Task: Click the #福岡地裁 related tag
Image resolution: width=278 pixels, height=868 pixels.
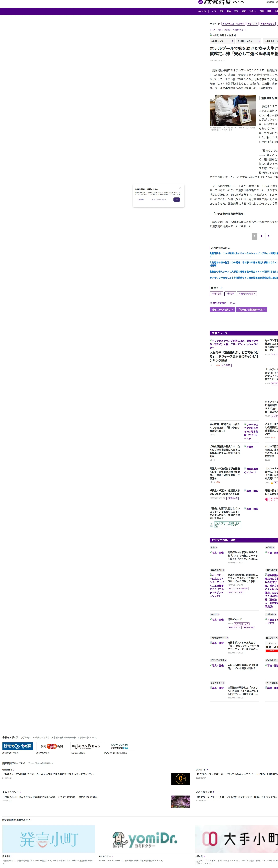Action: (217, 294)
